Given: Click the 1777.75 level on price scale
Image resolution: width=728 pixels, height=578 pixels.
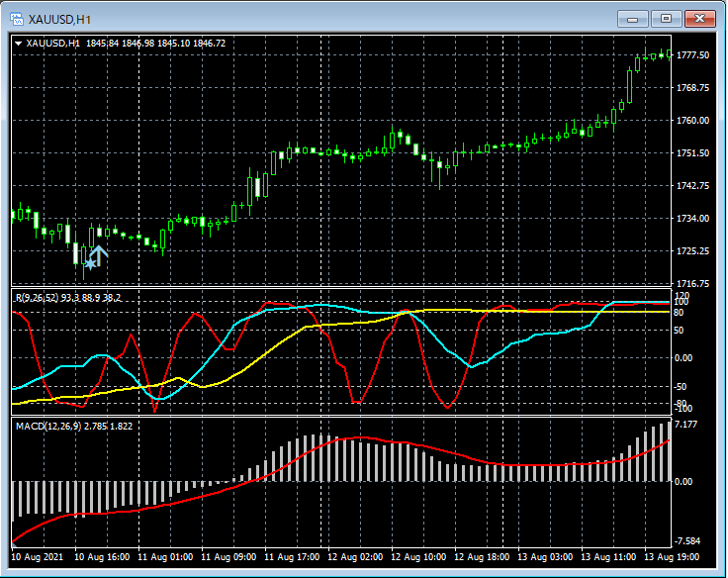Looking at the screenshot, I should point(692,55).
